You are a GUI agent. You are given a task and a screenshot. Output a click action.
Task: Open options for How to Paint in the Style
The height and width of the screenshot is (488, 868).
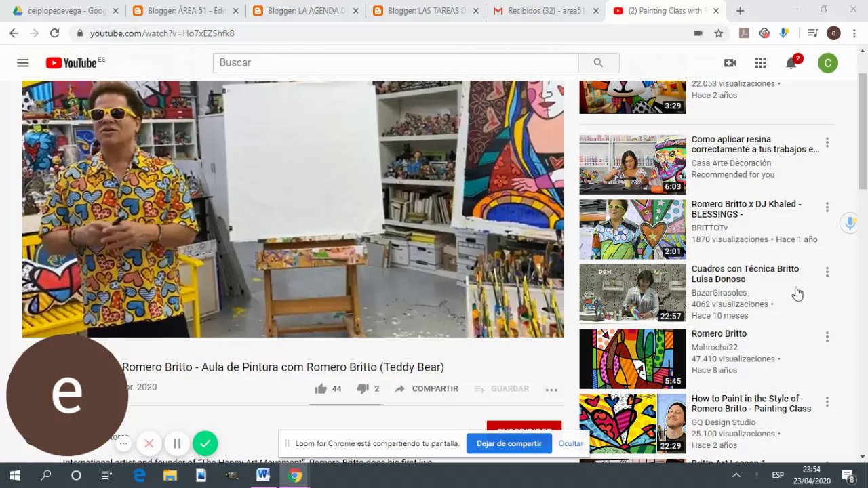point(827,402)
